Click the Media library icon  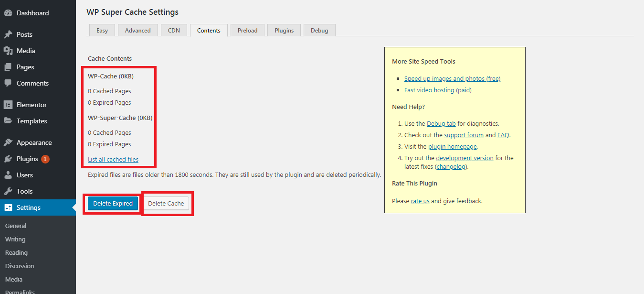click(x=8, y=51)
